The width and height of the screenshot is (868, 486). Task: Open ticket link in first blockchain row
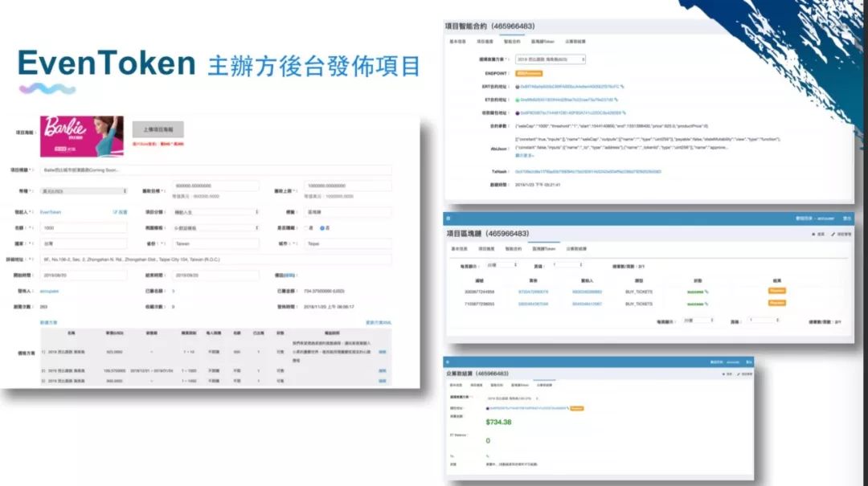[533, 292]
